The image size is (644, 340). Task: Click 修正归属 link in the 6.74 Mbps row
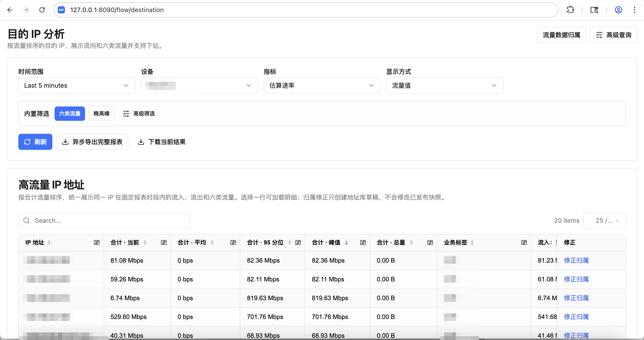(x=576, y=298)
